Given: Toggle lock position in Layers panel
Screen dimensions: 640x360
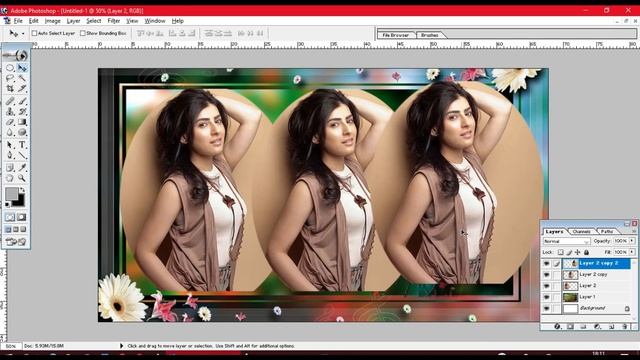Looking at the screenshot, I should coord(578,252).
